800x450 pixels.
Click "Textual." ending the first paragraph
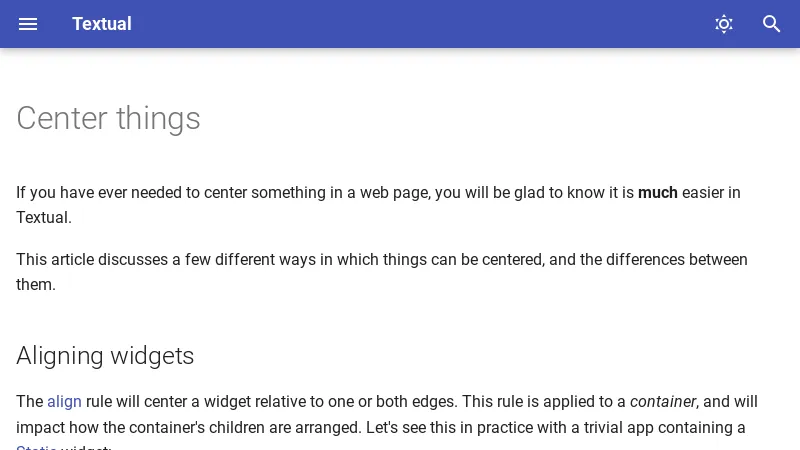(x=44, y=218)
